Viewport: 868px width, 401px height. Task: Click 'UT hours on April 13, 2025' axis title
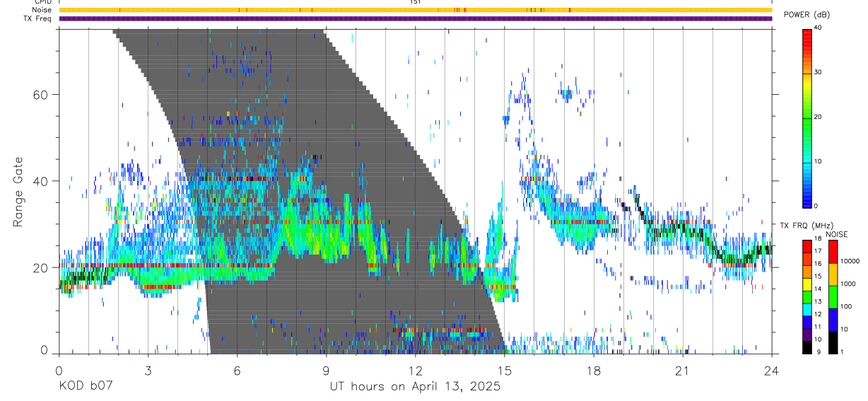415,387
